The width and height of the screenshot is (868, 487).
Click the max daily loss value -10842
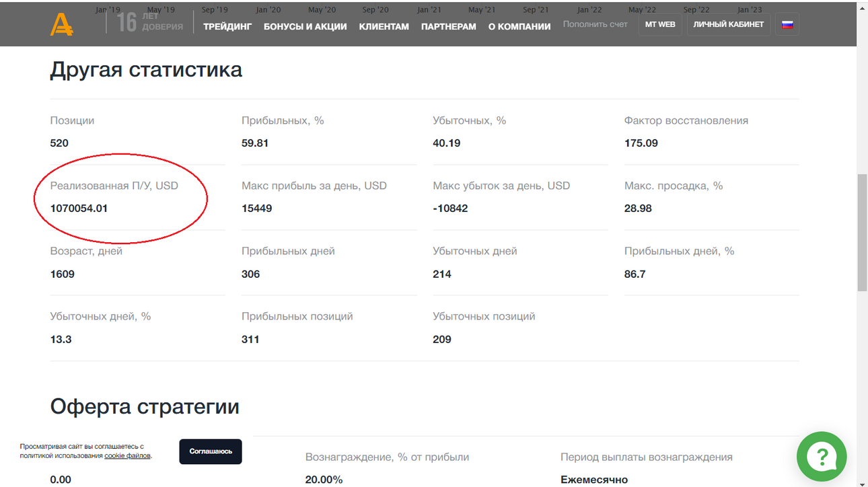click(450, 209)
